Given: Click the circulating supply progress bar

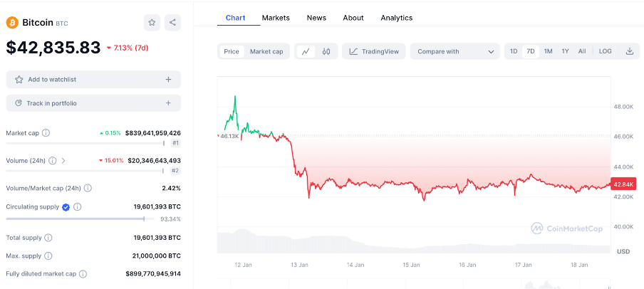Looking at the screenshot, I should point(80,219).
